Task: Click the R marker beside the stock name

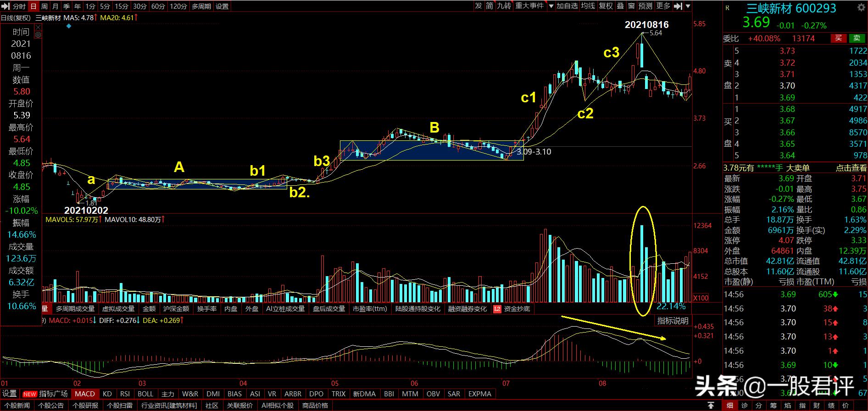Action: pyautogui.click(x=727, y=8)
